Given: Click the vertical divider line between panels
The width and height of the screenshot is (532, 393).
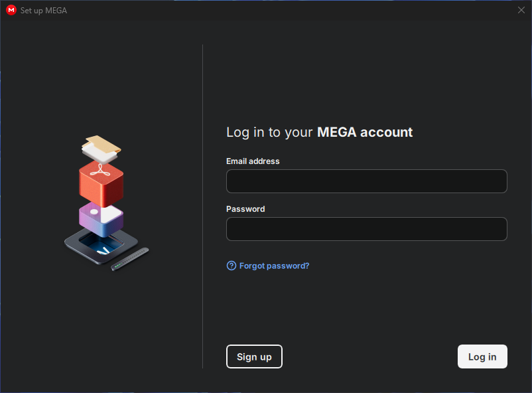Looking at the screenshot, I should tap(202, 206).
